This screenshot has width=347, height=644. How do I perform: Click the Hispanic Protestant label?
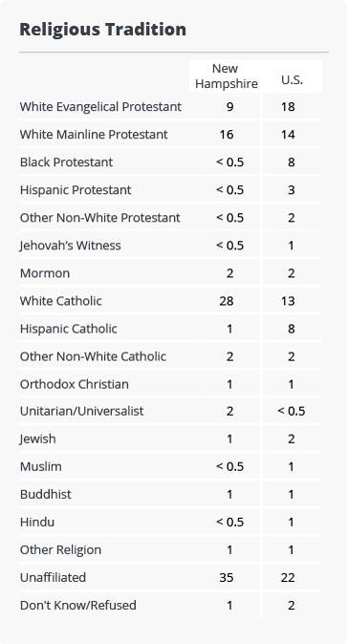[76, 190]
